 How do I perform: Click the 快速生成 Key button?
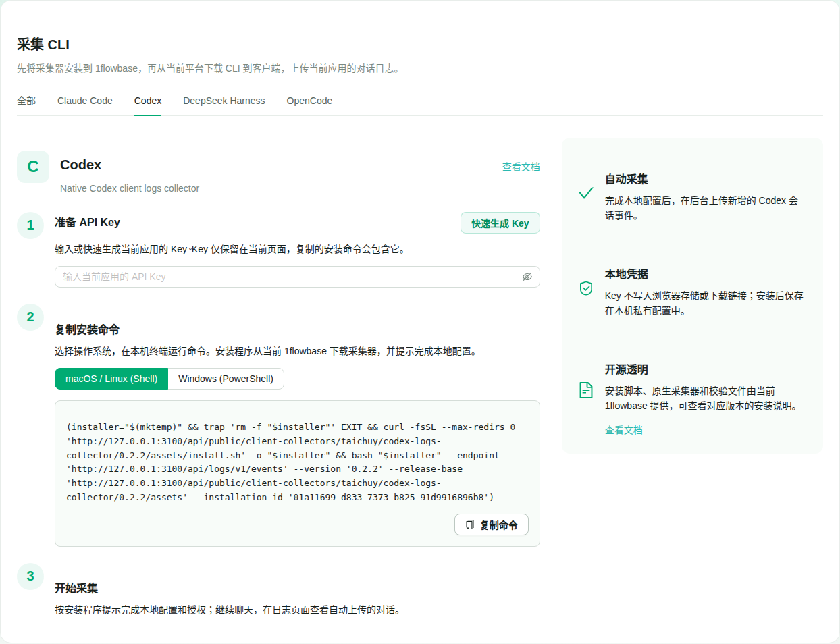(x=500, y=223)
